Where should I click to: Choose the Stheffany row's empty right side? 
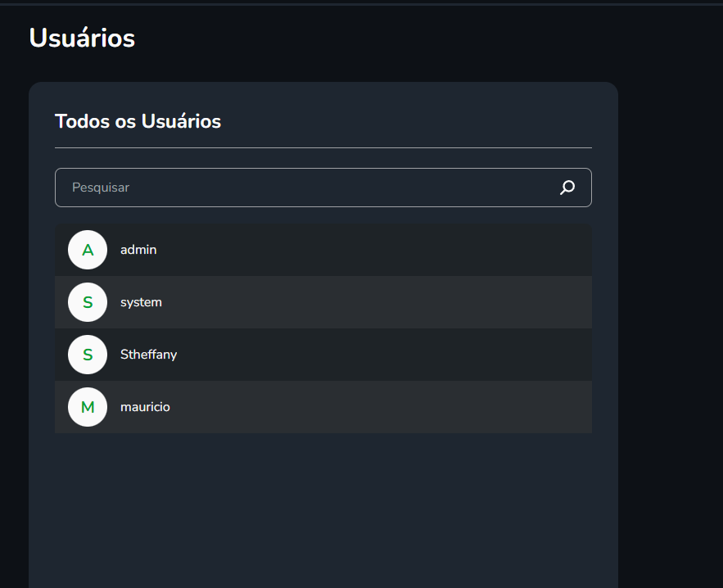click(409, 355)
